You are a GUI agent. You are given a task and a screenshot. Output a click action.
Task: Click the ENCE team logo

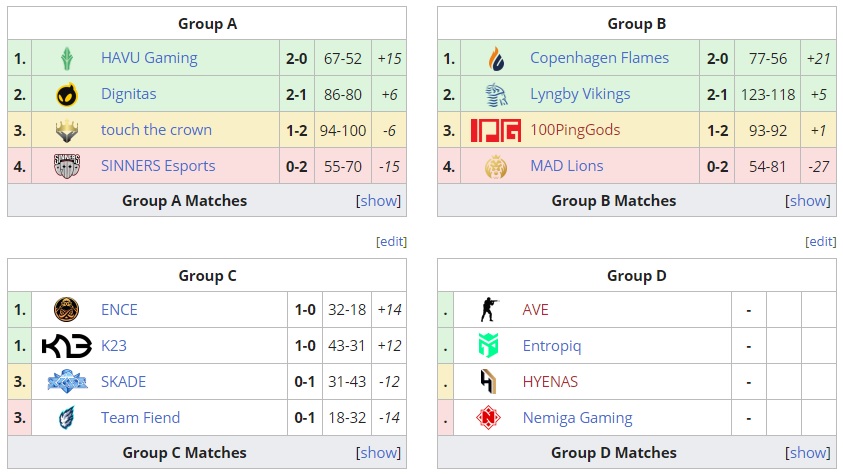point(67,310)
